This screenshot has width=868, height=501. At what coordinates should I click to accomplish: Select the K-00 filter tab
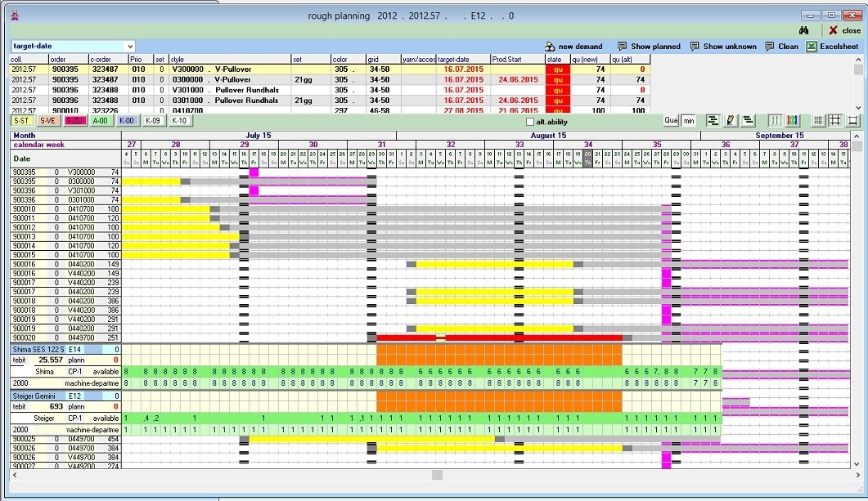click(126, 121)
